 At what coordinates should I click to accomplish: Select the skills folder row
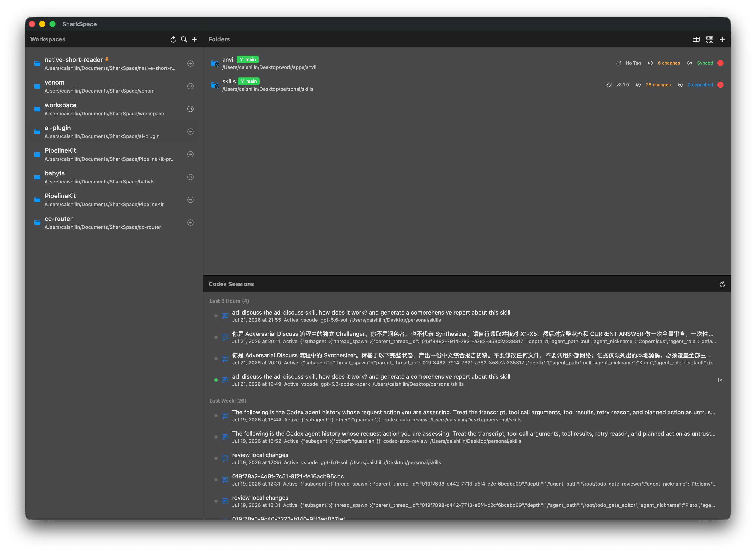[467, 85]
